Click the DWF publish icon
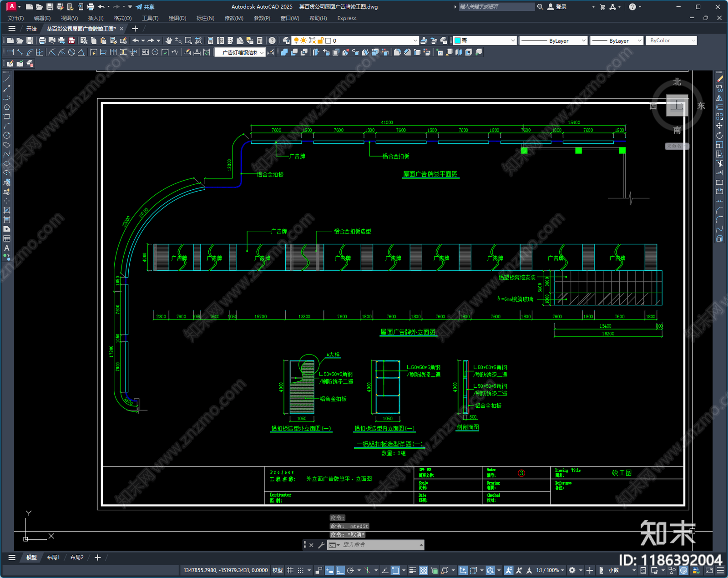Image resolution: width=728 pixels, height=578 pixels. [71, 41]
